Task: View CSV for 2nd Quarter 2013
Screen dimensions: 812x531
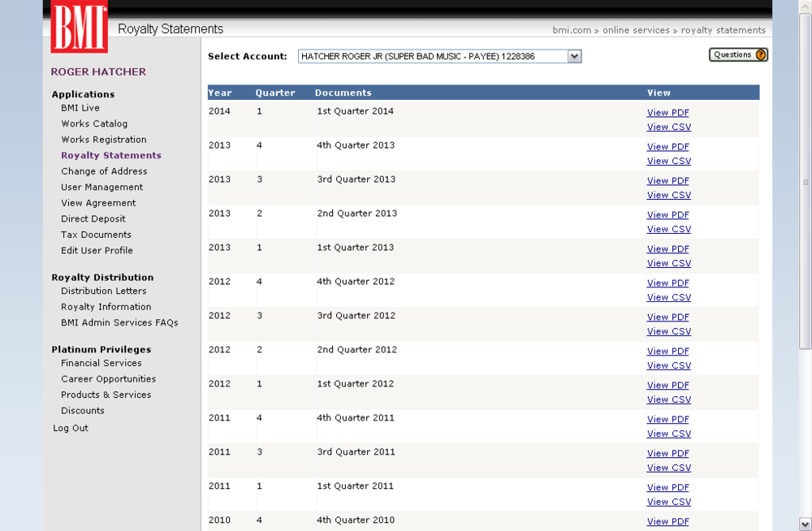Action: tap(669, 230)
